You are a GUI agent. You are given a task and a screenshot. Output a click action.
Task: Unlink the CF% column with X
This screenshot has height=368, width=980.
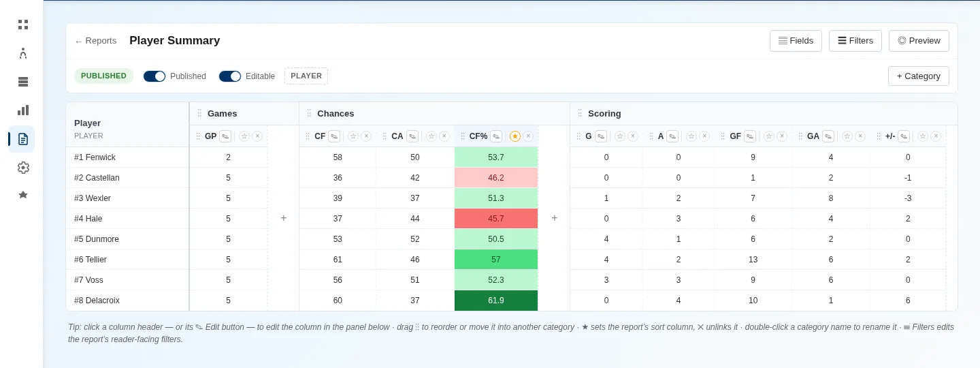[528, 136]
